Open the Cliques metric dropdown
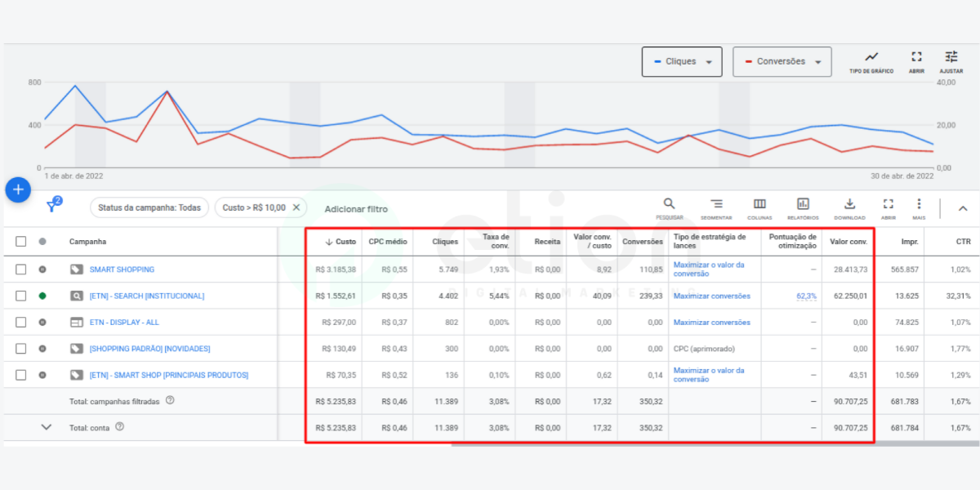This screenshot has width=980, height=490. pyautogui.click(x=682, y=61)
